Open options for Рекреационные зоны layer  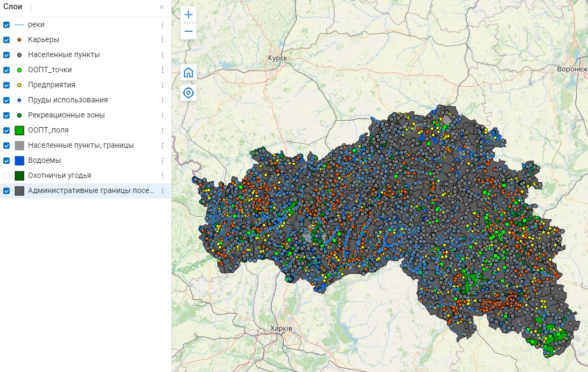point(162,115)
